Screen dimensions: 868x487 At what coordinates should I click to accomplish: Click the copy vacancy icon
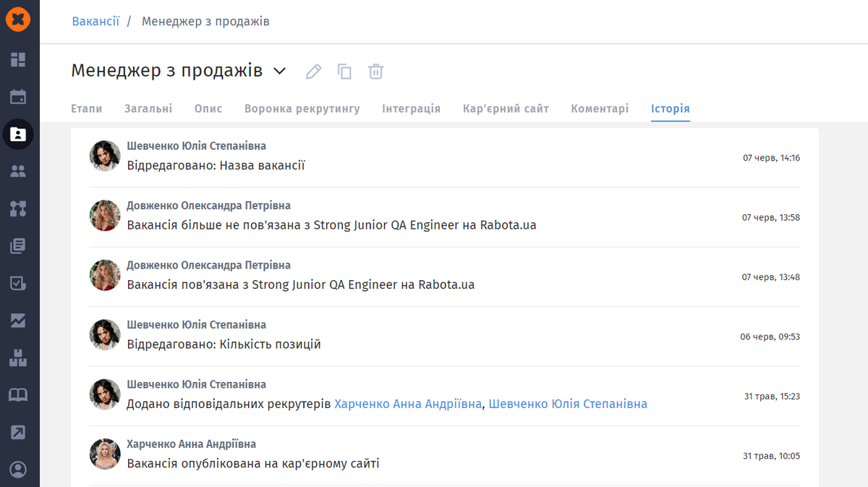[x=345, y=71]
